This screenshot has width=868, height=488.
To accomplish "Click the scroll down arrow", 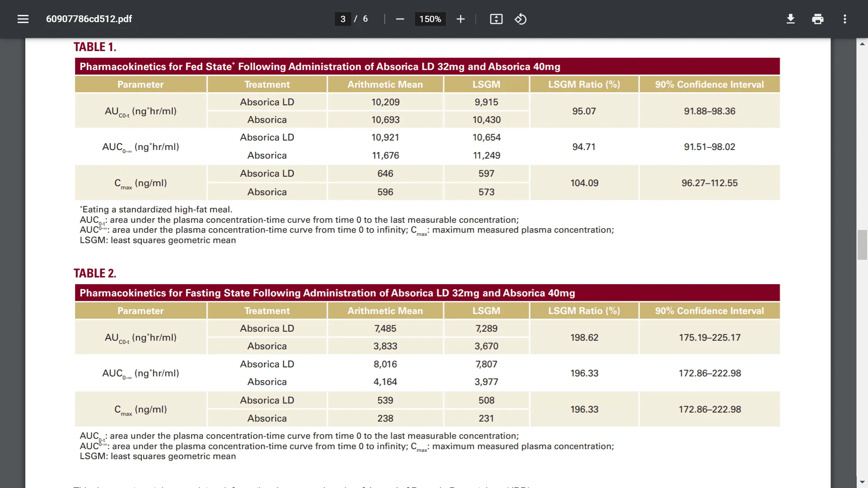I will 862,482.
